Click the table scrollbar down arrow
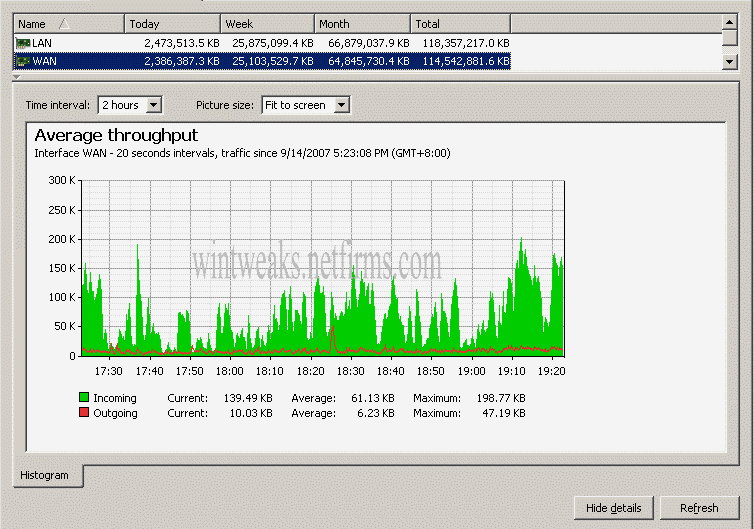This screenshot has height=529, width=754. click(x=729, y=62)
